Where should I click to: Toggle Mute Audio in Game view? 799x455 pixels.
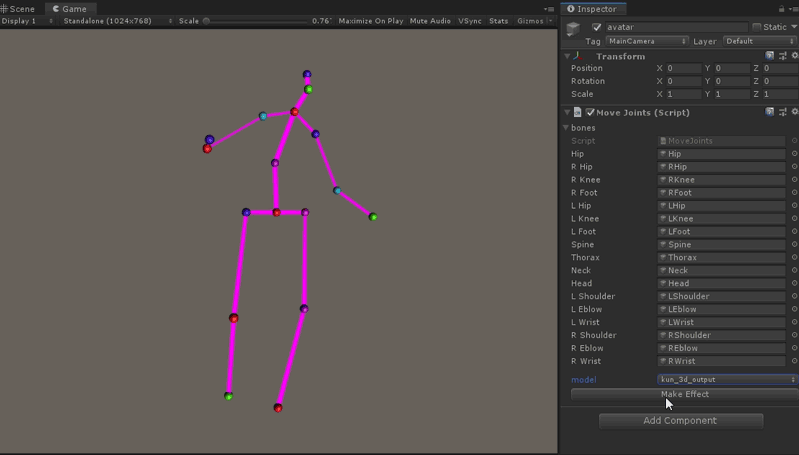click(x=430, y=21)
